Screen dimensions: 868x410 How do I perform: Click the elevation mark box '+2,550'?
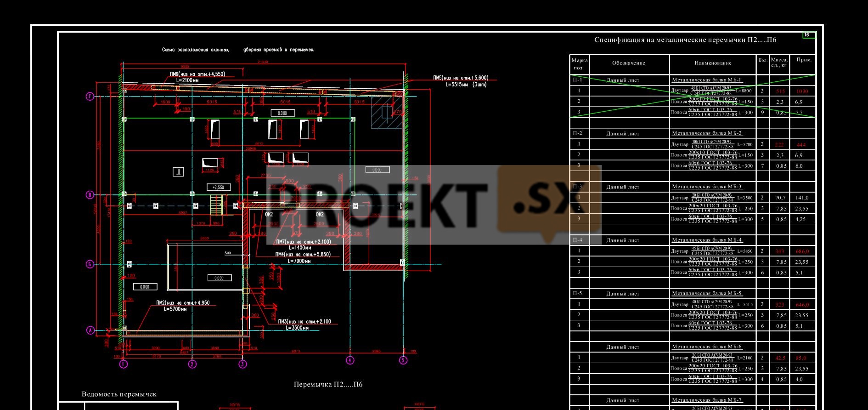click(219, 188)
